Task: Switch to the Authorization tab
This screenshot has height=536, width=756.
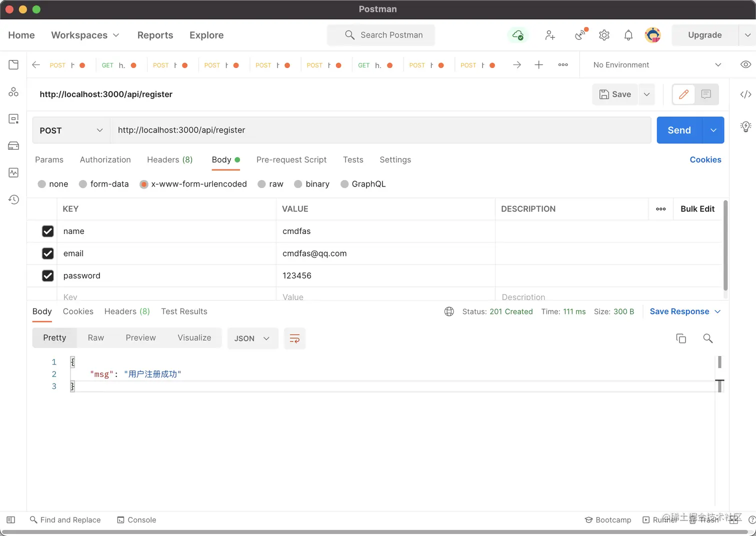Action: 105,159
